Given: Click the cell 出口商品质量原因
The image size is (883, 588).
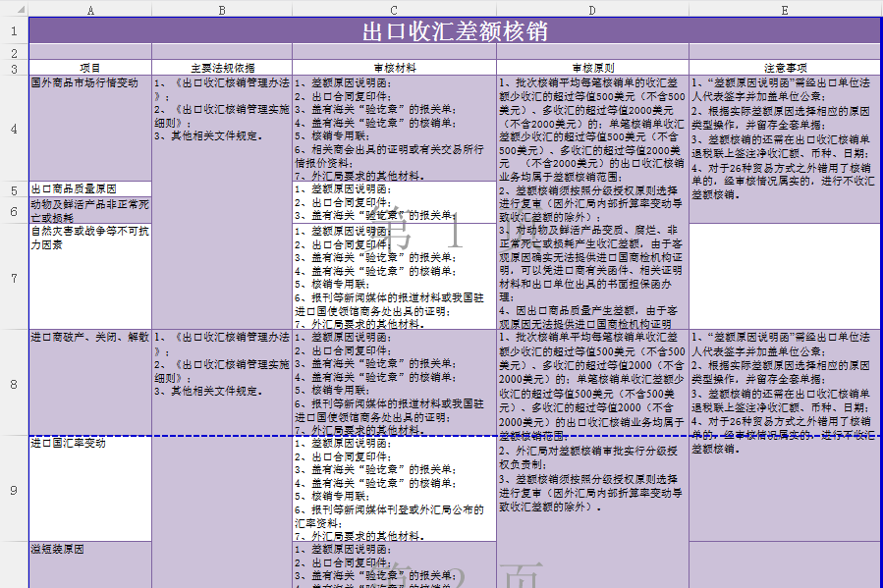Looking at the screenshot, I should tap(90, 188).
